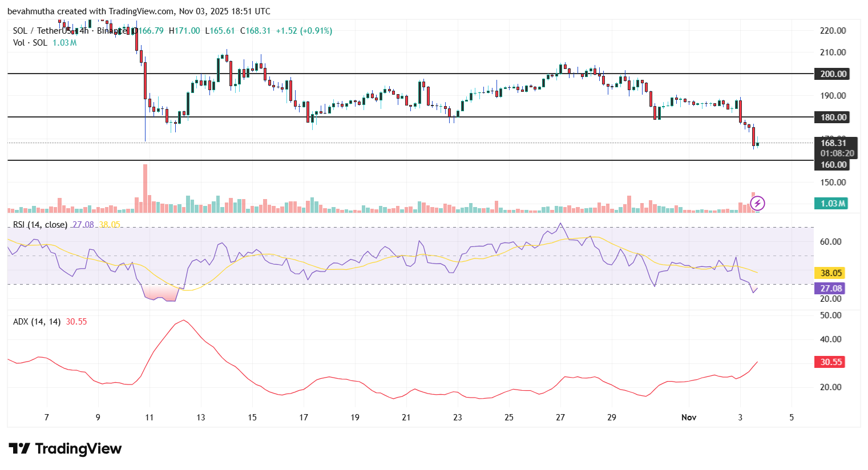
Task: Click the purple lightning volume event icon
Action: [757, 203]
